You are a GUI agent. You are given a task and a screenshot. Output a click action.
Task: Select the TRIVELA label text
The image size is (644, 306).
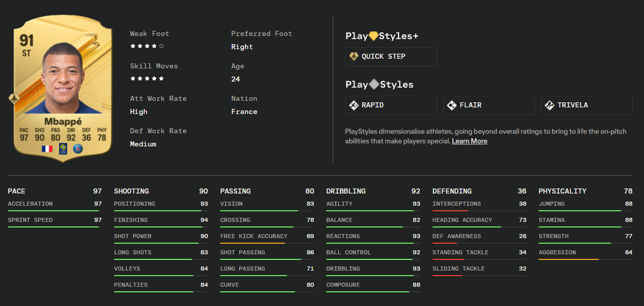click(x=573, y=105)
